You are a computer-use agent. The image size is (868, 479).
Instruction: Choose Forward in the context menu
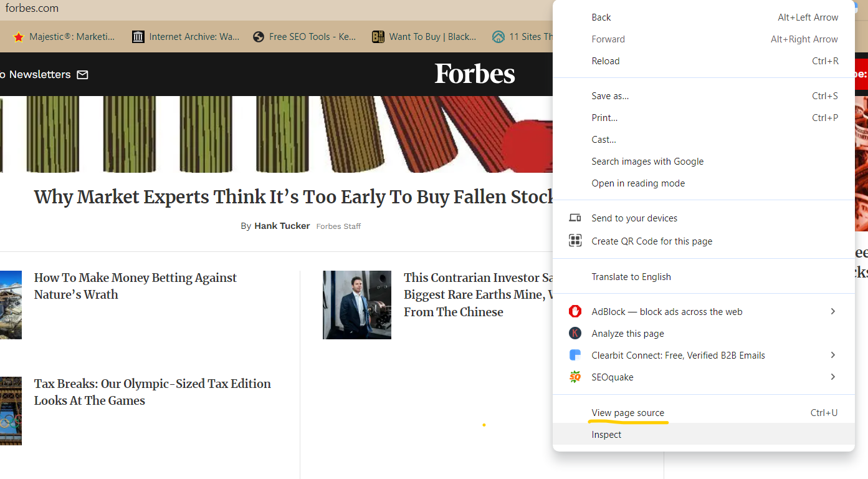tap(703, 39)
